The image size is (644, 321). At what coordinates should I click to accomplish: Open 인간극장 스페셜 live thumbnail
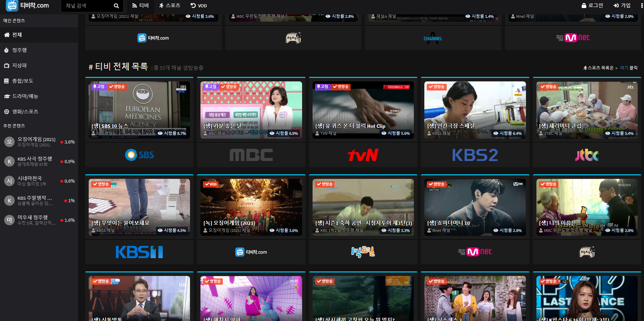(x=475, y=110)
